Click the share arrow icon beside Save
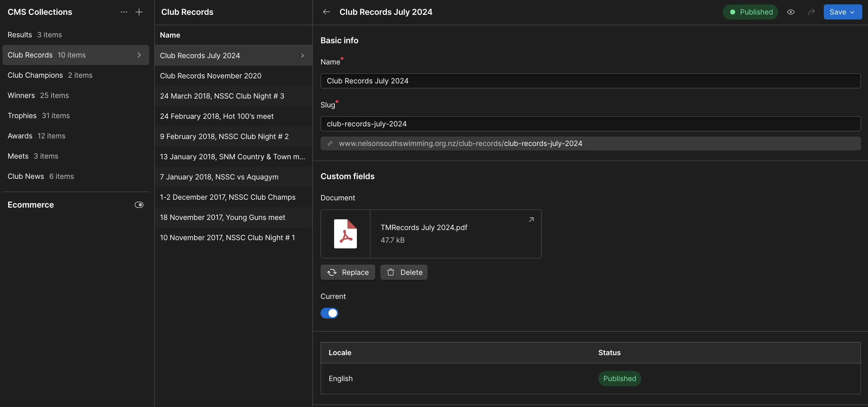 [x=811, y=12]
